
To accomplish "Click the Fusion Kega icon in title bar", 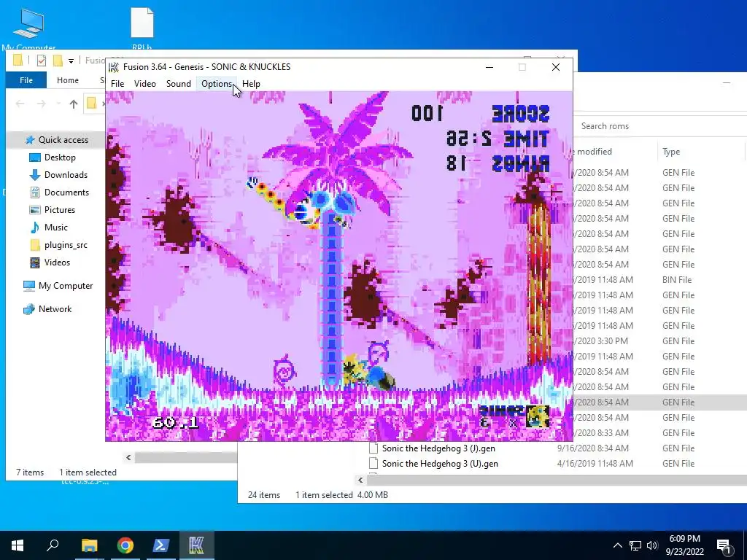I will tap(113, 66).
